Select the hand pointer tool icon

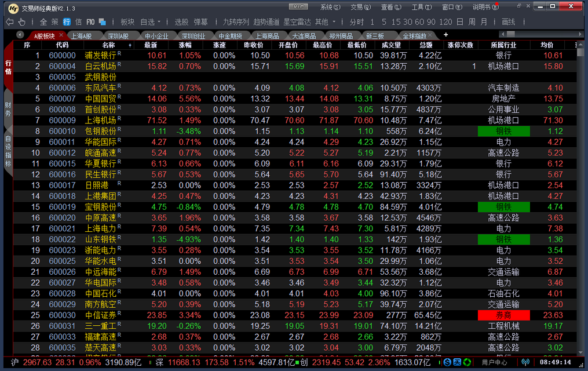22,22
